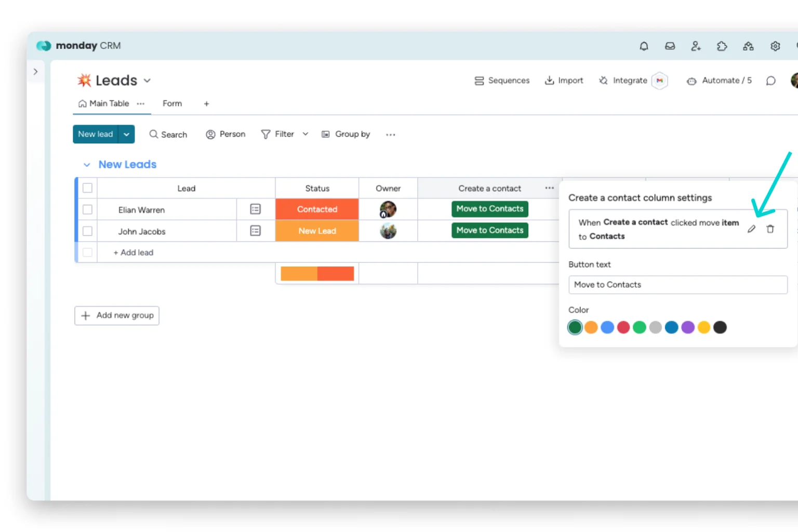
Task: Open the New lead dropdown arrow
Action: (126, 134)
